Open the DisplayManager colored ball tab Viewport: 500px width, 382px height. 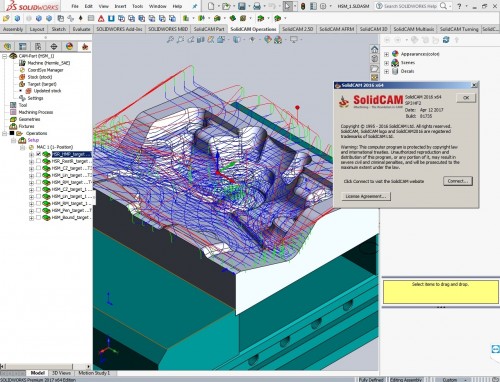click(x=69, y=46)
